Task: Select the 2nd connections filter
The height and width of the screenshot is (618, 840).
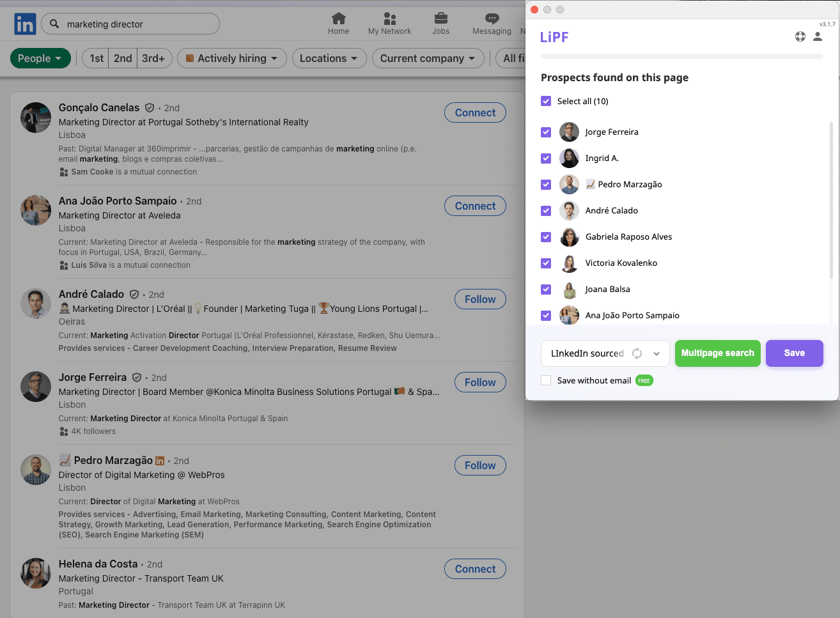Action: click(x=123, y=58)
